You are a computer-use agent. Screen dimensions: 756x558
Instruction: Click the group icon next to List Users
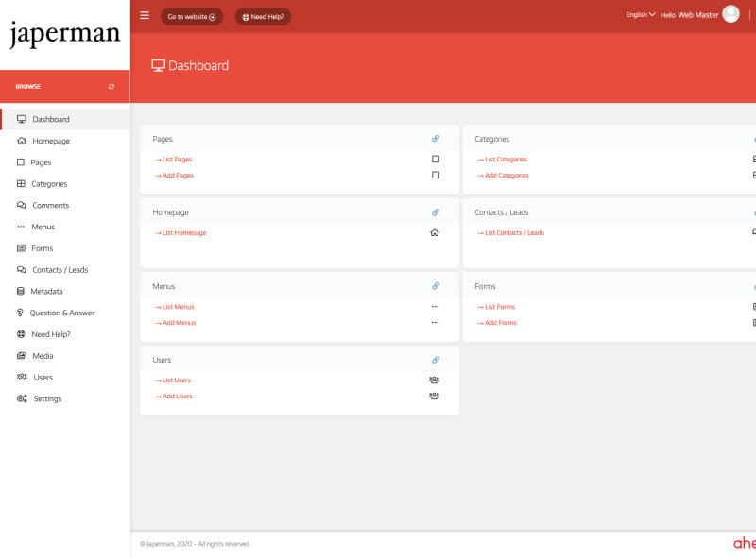(433, 380)
